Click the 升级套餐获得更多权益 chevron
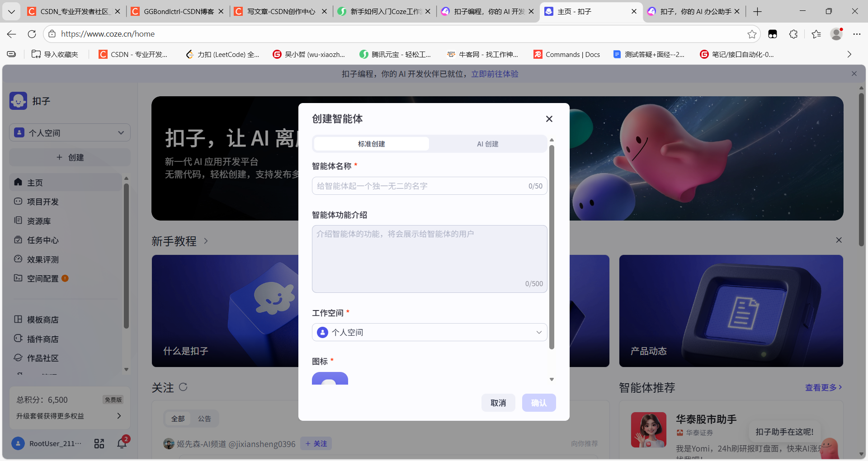868x461 pixels. (x=119, y=416)
